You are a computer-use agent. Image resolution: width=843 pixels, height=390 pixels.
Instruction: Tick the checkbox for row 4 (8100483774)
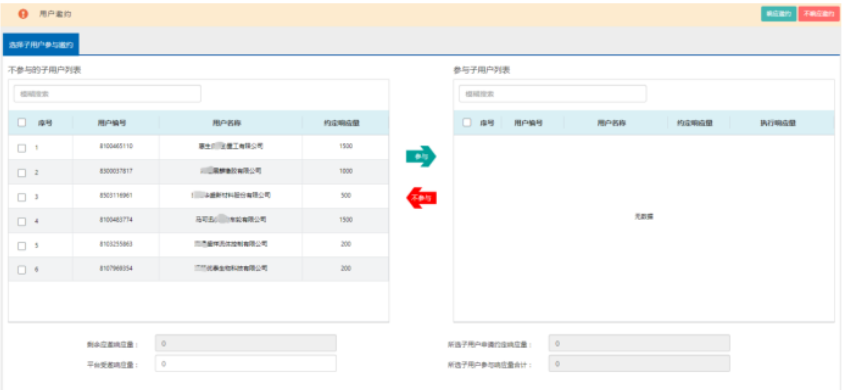pyautogui.click(x=22, y=221)
